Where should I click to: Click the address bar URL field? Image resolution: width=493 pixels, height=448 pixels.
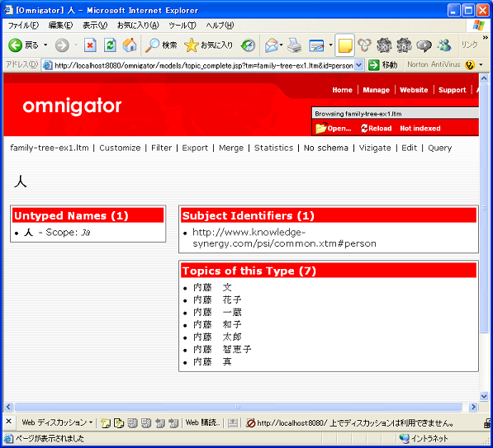pos(203,65)
